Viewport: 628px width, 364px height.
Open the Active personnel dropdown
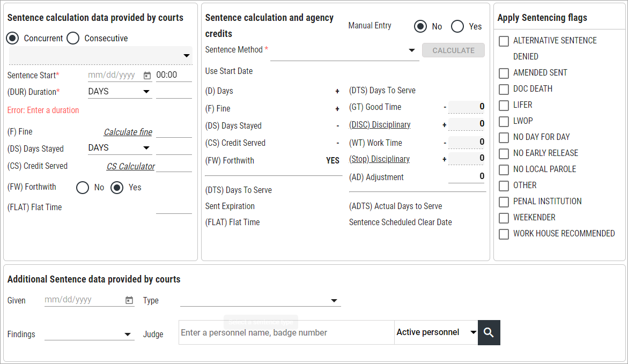click(x=436, y=332)
